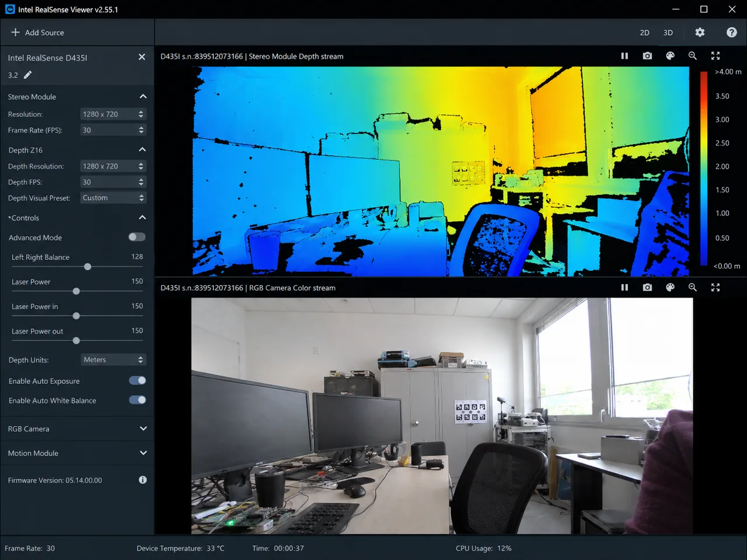Open the Stereo Module Resolution dropdown
Screen dimensions: 747x560
point(113,114)
